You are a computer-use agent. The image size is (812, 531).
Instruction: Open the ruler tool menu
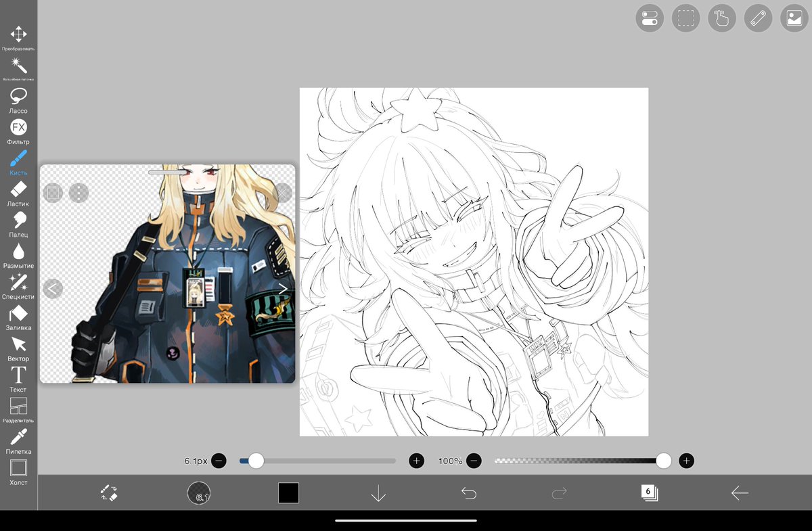click(x=759, y=18)
